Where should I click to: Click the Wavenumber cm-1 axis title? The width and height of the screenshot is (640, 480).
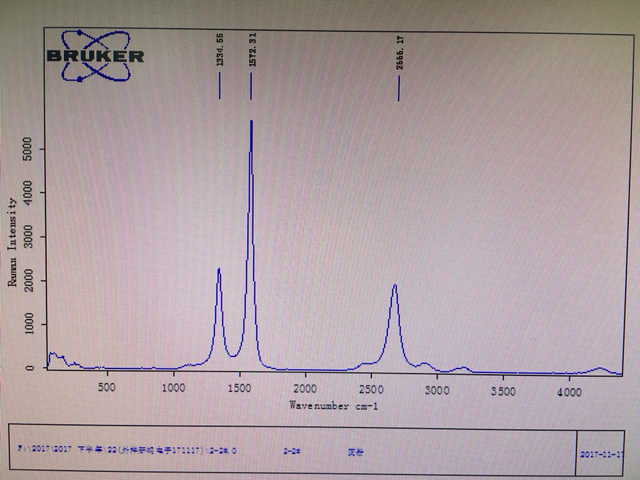pyautogui.click(x=333, y=406)
